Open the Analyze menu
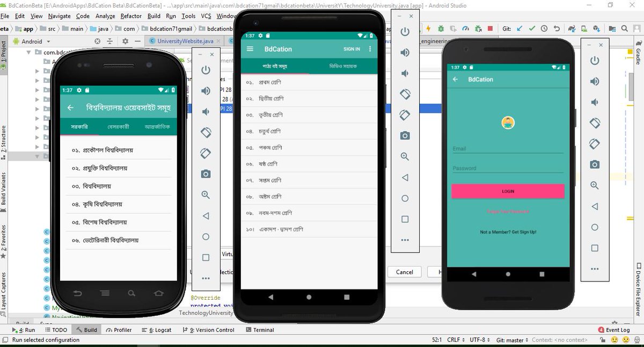The height and width of the screenshot is (347, 644). 105,16
